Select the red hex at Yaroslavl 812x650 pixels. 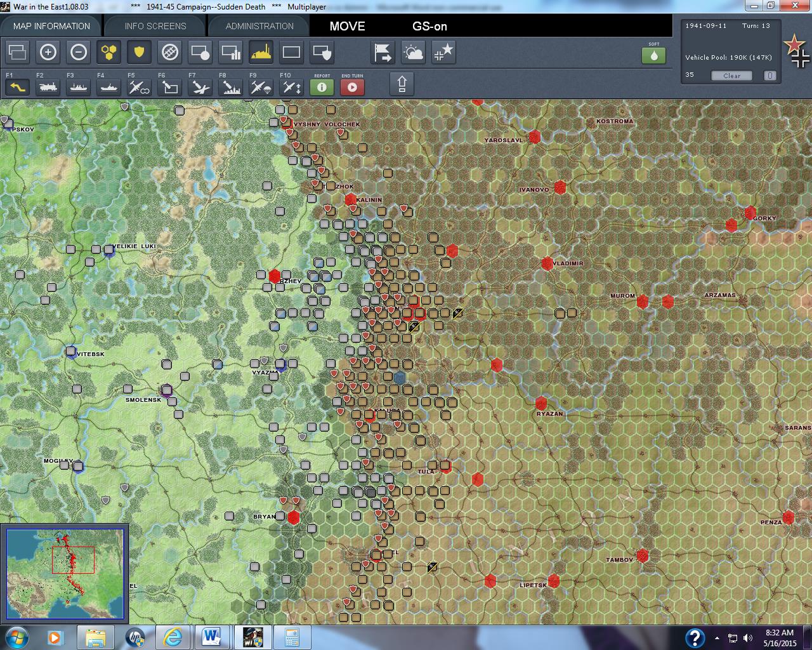pos(534,136)
